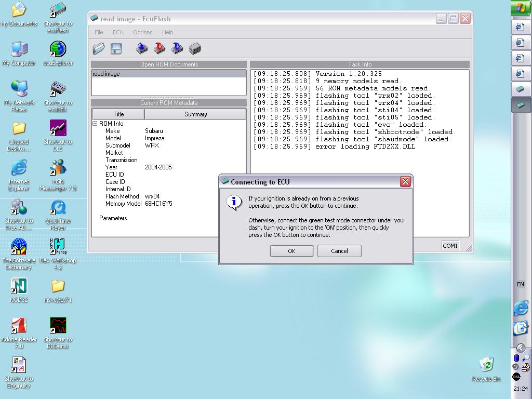
Task: Select 'read image' in Open ROM Documents
Action: pyautogui.click(x=169, y=74)
